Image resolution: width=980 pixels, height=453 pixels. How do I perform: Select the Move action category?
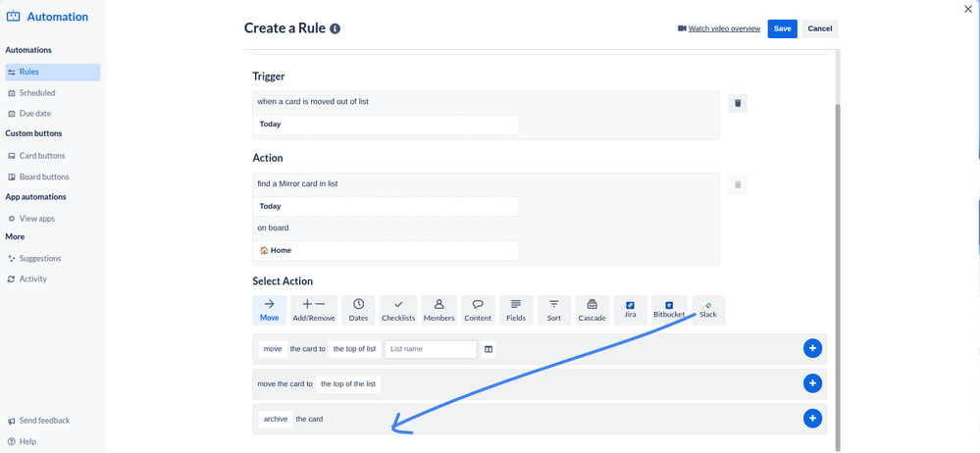coord(270,310)
